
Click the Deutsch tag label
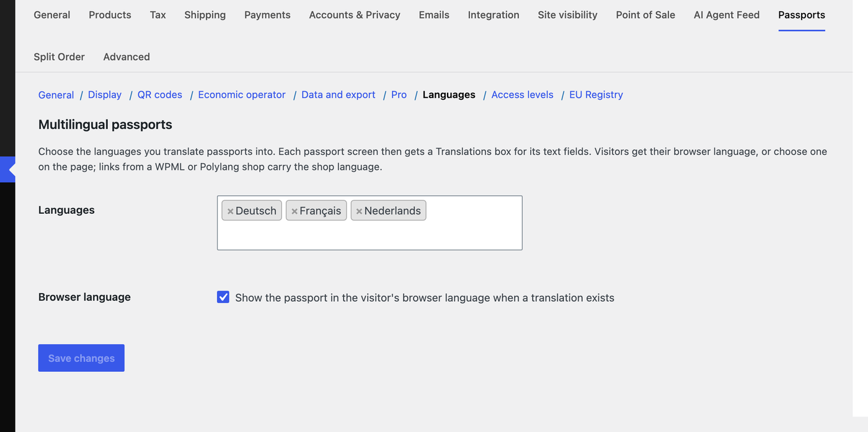[x=256, y=211]
